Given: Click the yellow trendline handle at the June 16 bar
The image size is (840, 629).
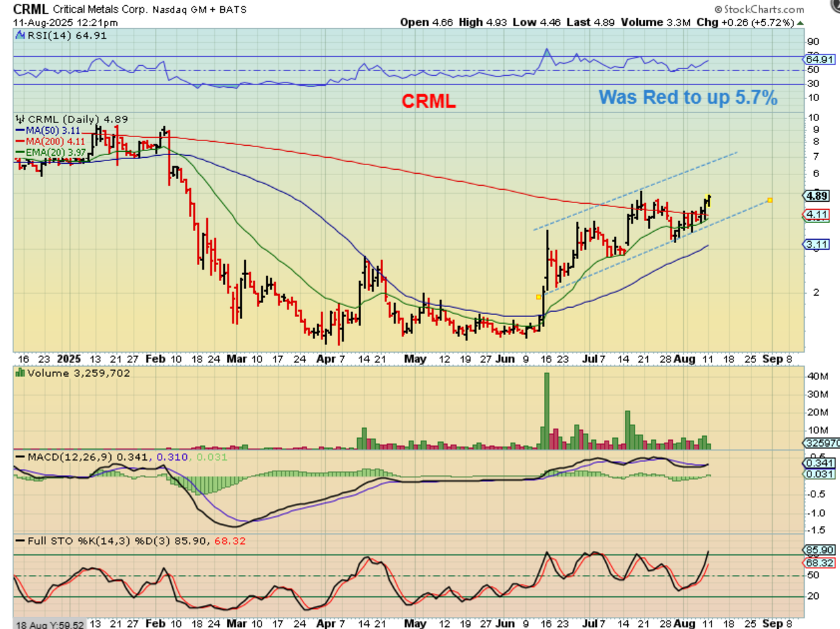Looking at the screenshot, I should click(x=539, y=297).
